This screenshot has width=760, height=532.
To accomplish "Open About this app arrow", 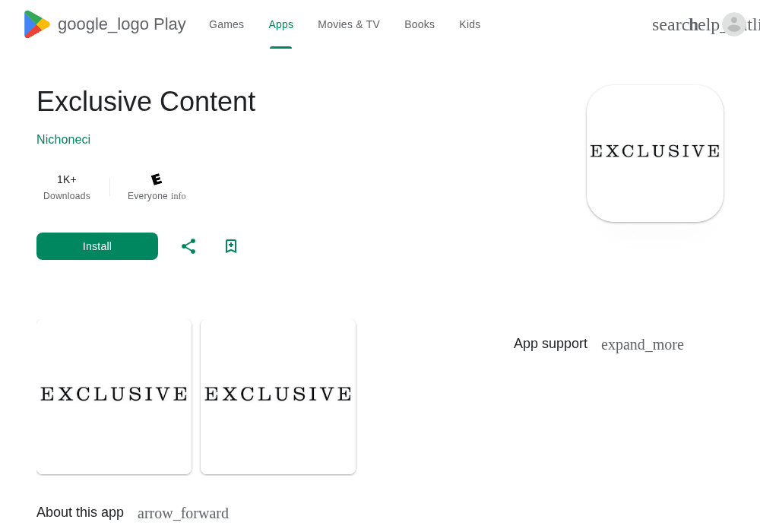I will click(x=182, y=513).
